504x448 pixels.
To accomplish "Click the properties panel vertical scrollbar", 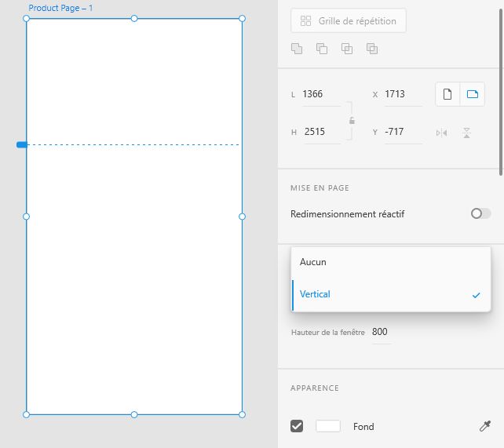I will (501, 93).
